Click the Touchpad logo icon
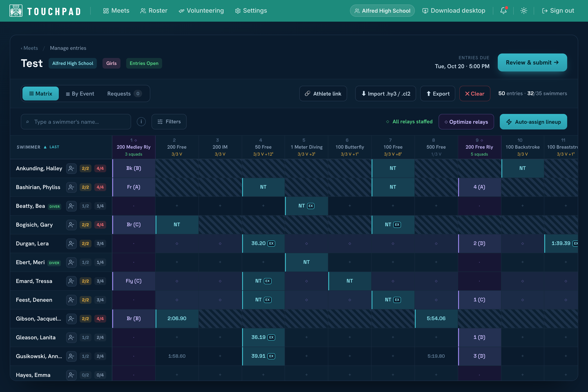The width and height of the screenshot is (588, 392). [16, 11]
